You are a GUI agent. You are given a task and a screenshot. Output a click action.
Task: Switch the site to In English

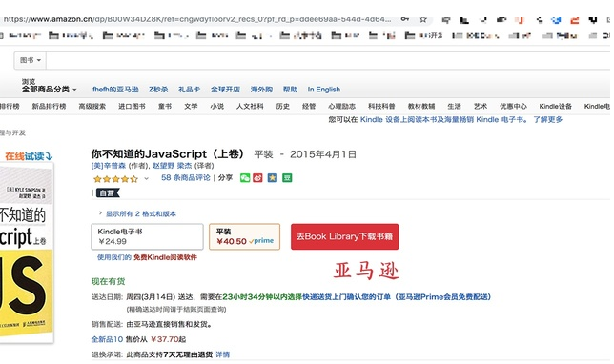[x=323, y=90]
